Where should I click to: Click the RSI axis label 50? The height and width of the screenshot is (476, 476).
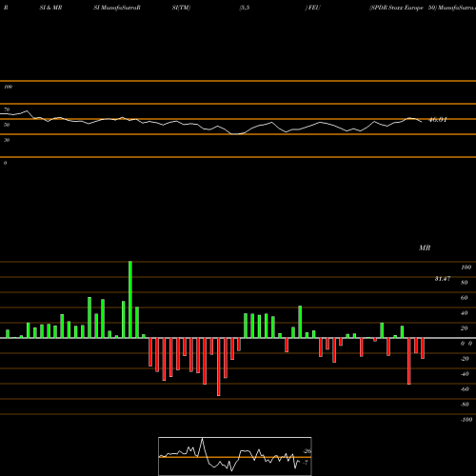coord(7,125)
